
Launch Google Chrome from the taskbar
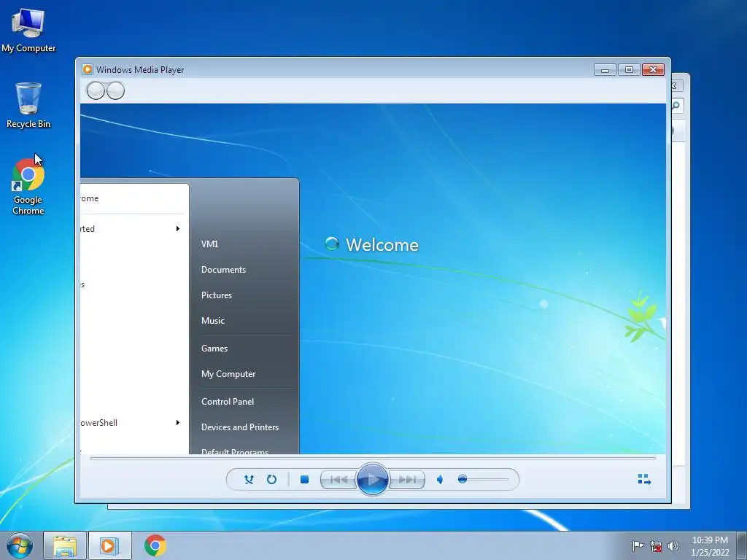pos(155,545)
